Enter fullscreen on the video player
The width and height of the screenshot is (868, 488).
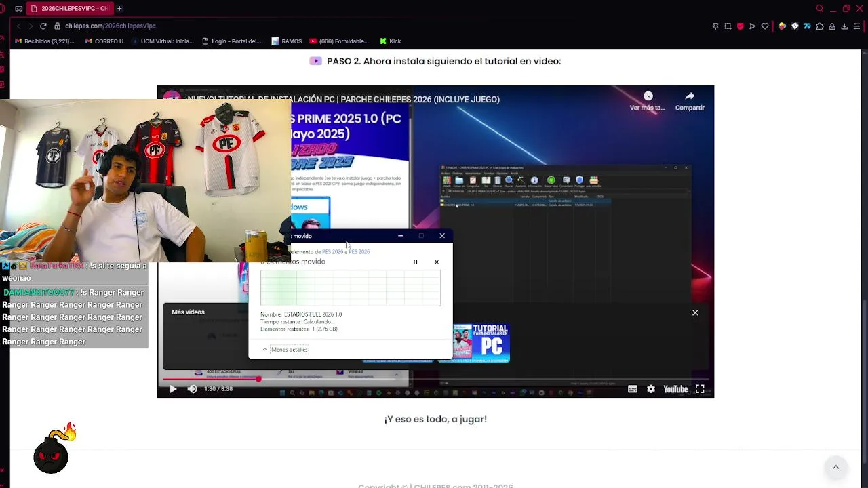(700, 389)
